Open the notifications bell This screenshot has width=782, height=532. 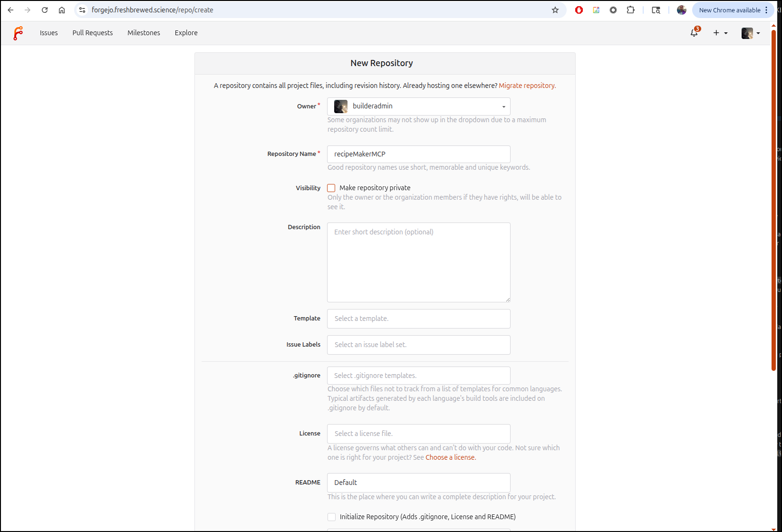click(x=694, y=33)
